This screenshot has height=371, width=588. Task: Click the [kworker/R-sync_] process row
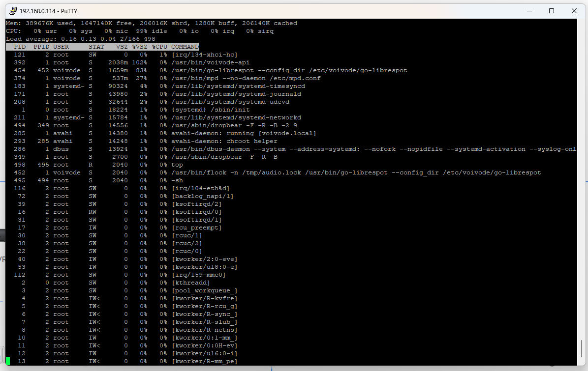(x=129, y=314)
